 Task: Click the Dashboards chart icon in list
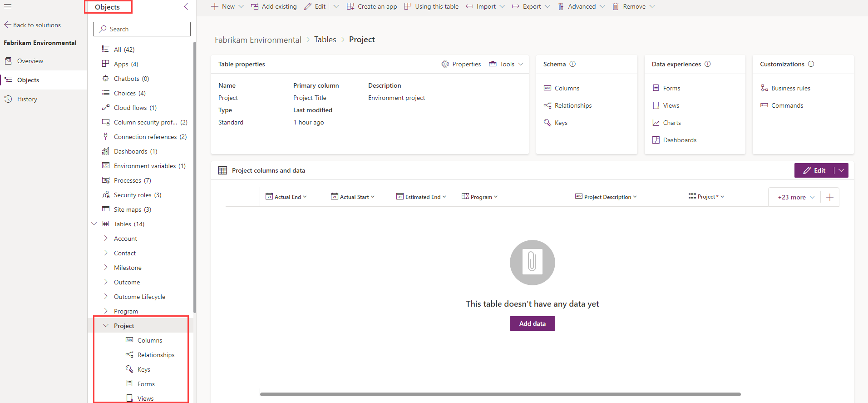(x=106, y=151)
